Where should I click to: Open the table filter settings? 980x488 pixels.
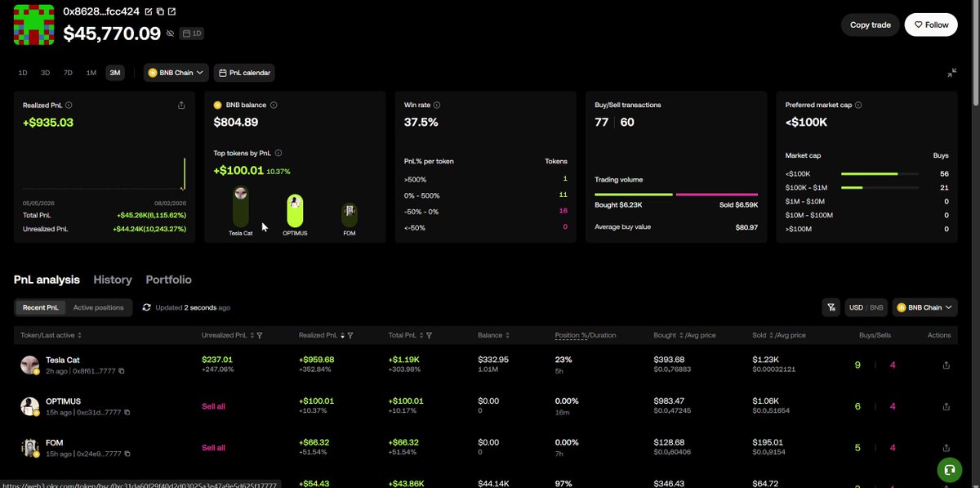(x=831, y=307)
